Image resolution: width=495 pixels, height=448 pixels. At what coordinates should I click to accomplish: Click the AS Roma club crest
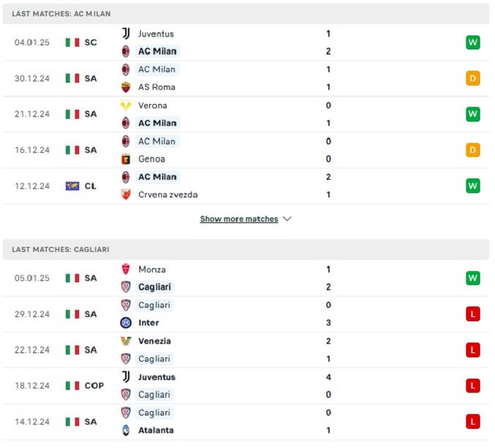[x=126, y=87]
